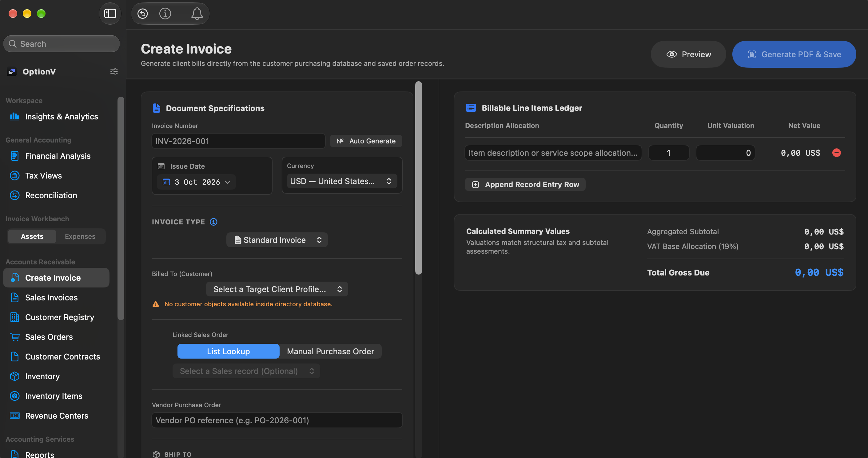Image resolution: width=868 pixels, height=458 pixels.
Task: Open Standard Invoice type dropdown
Action: tap(277, 240)
